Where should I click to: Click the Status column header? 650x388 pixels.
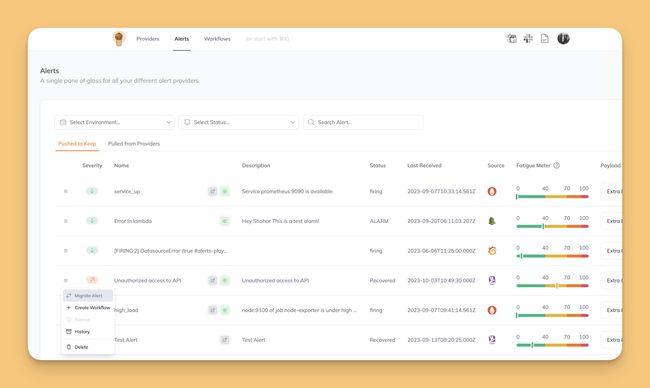click(378, 165)
